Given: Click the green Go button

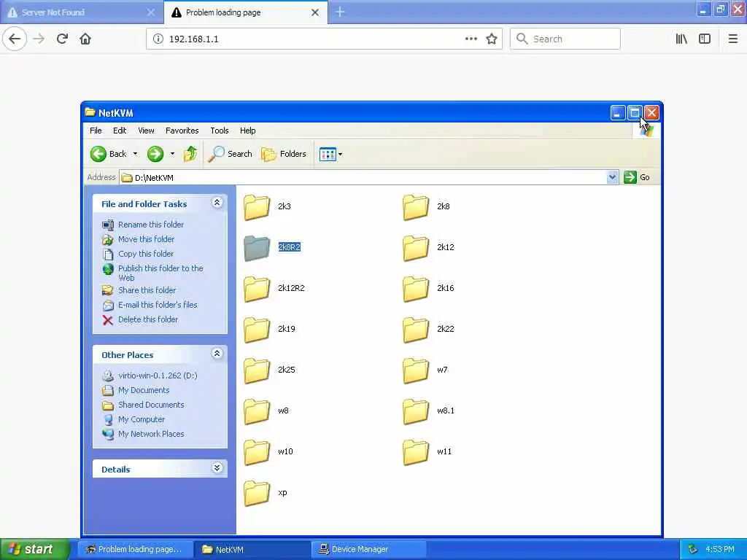Looking at the screenshot, I should [x=636, y=177].
